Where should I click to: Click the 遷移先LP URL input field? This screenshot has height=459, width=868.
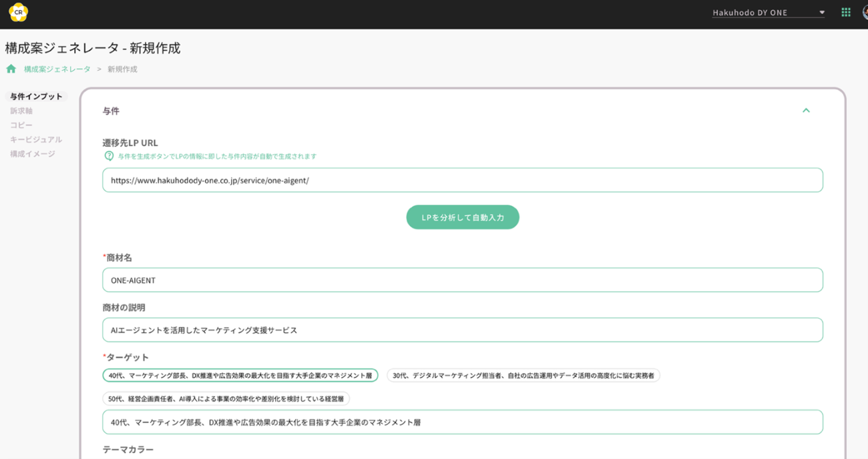click(x=463, y=179)
